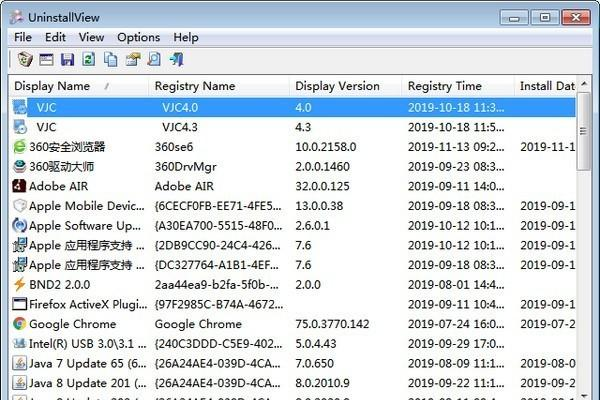600x400 pixels.
Task: Click the Google Chrome icon in list
Action: [x=20, y=324]
